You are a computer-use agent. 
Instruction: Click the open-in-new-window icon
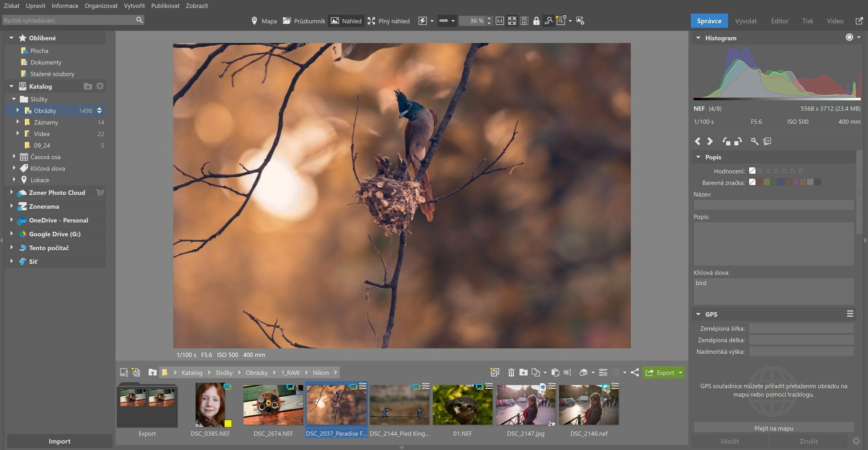(859, 21)
